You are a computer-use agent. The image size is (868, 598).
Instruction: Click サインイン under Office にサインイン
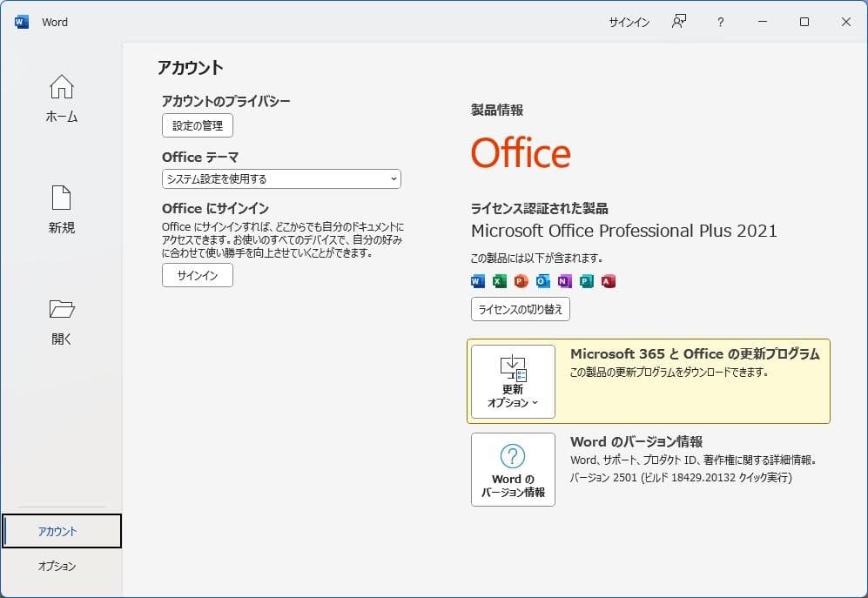pyautogui.click(x=197, y=275)
